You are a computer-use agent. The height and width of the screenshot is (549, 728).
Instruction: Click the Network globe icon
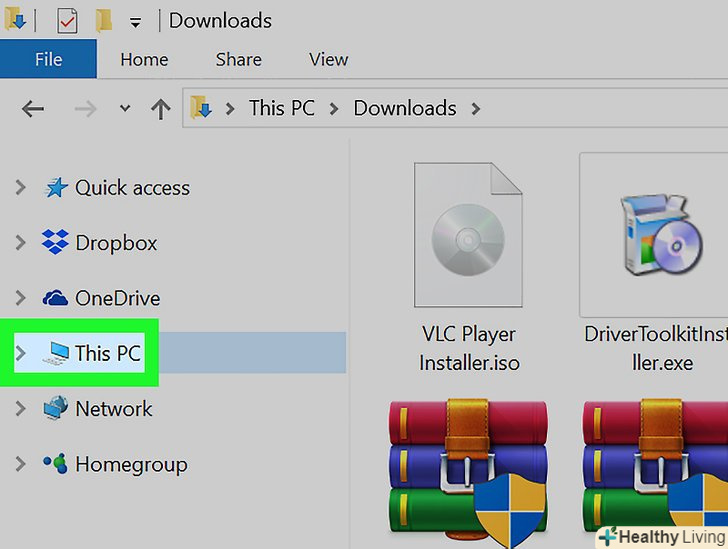tap(56, 408)
